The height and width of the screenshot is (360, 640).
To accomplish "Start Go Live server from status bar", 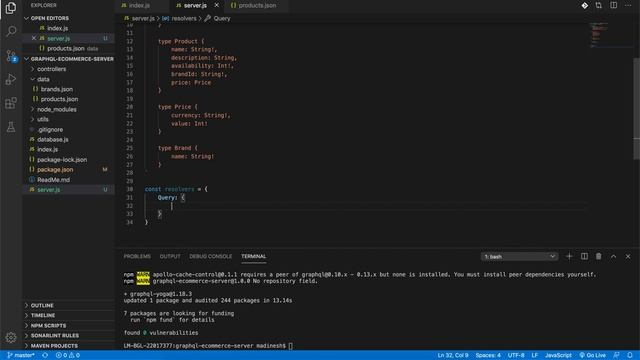I will (592, 355).
